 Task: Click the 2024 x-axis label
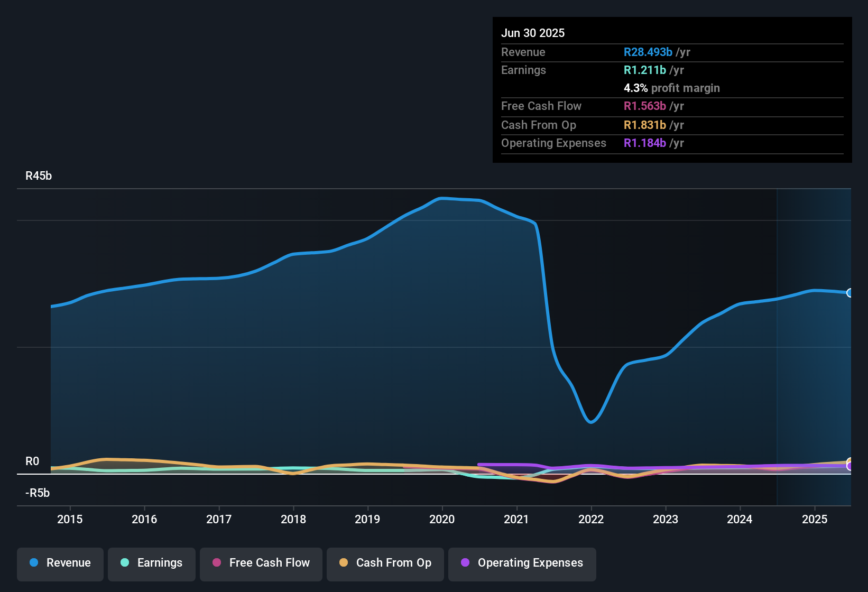740,520
